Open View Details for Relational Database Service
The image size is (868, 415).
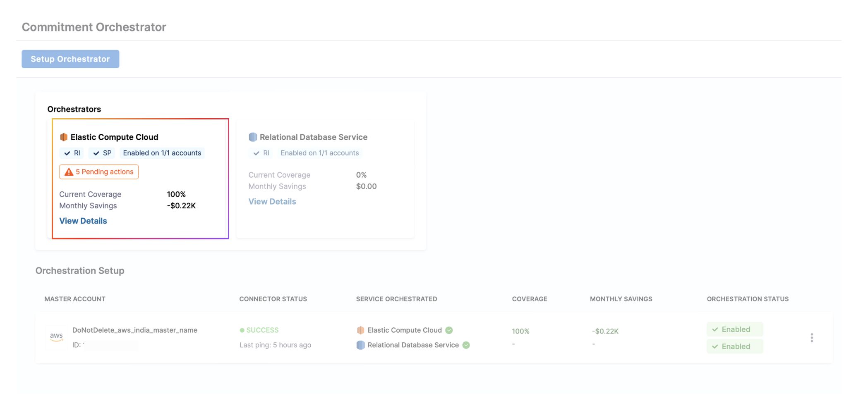click(272, 202)
